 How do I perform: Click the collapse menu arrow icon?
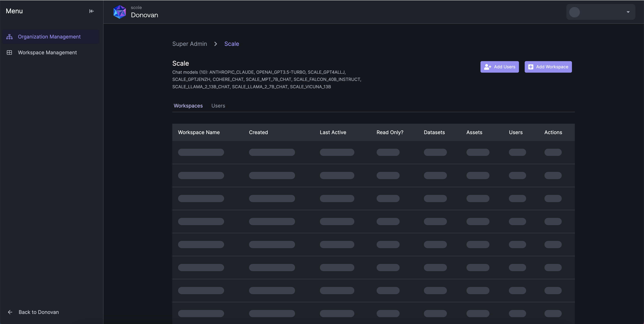(x=91, y=11)
